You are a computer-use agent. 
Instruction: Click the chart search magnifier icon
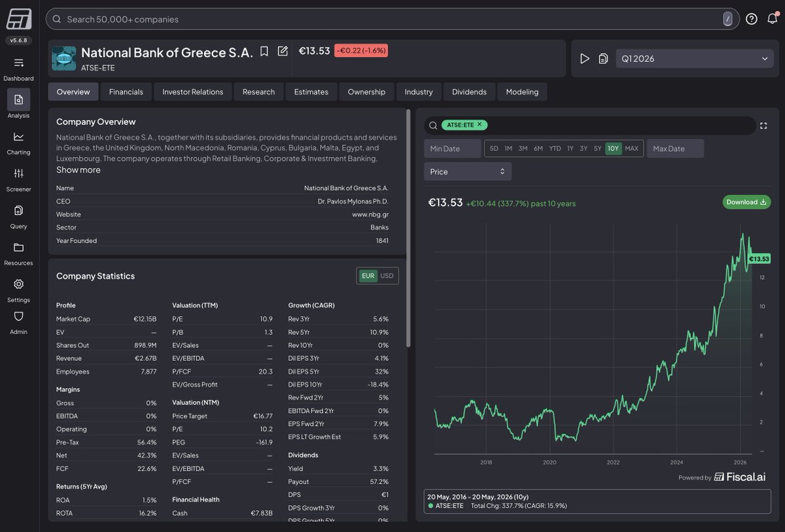coord(433,125)
